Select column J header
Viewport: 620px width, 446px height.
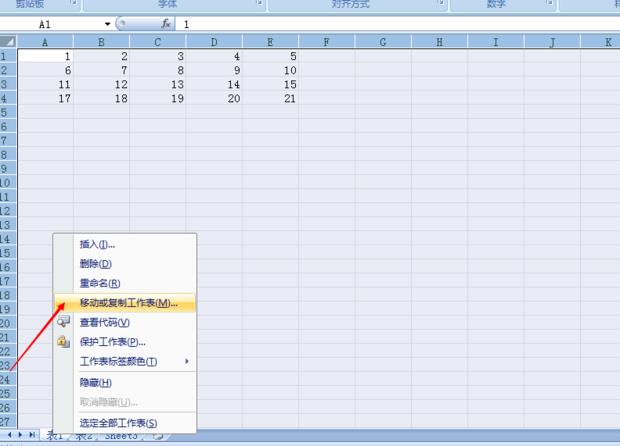(552, 42)
